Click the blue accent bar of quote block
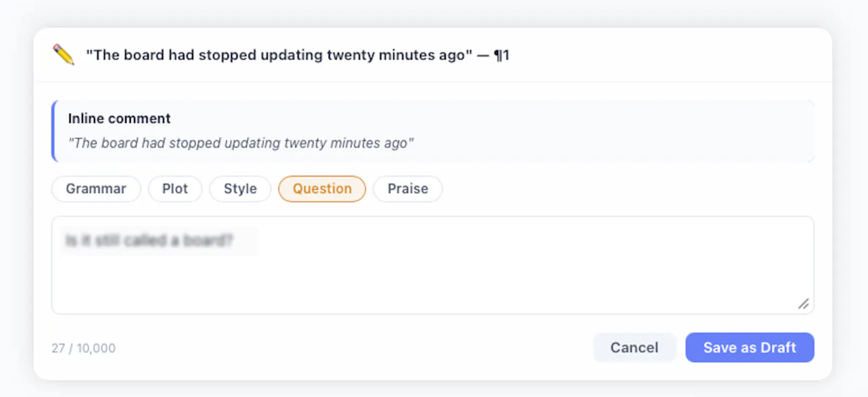The image size is (868, 397). pos(53,131)
